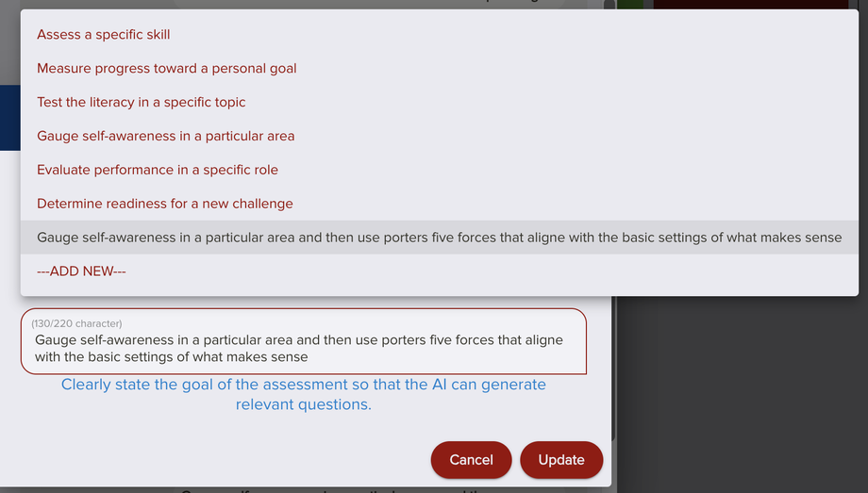Click into the assessment goal text field
The image size is (868, 493).
click(302, 349)
